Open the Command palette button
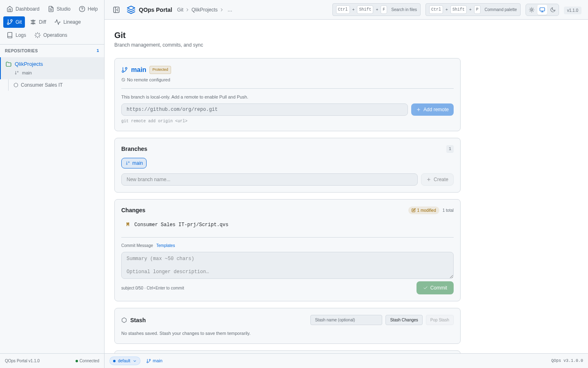 point(473,10)
